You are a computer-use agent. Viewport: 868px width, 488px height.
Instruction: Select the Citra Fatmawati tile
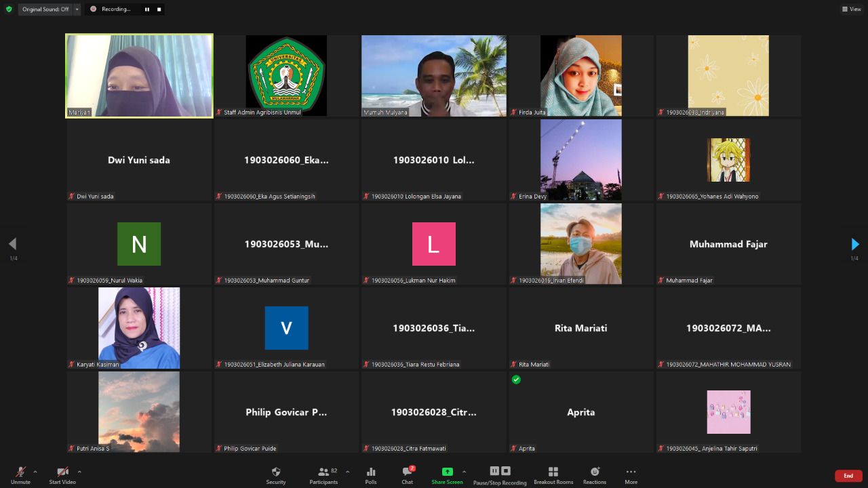pyautogui.click(x=434, y=412)
